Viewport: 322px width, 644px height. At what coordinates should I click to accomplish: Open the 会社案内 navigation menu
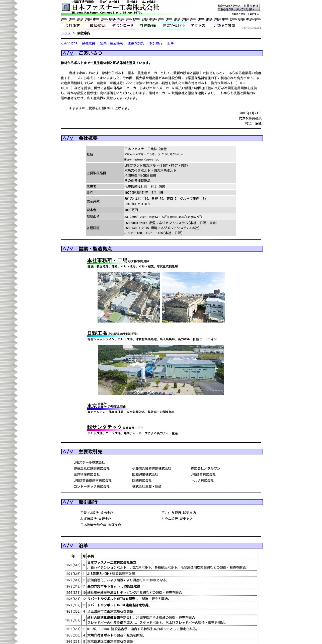(x=73, y=26)
